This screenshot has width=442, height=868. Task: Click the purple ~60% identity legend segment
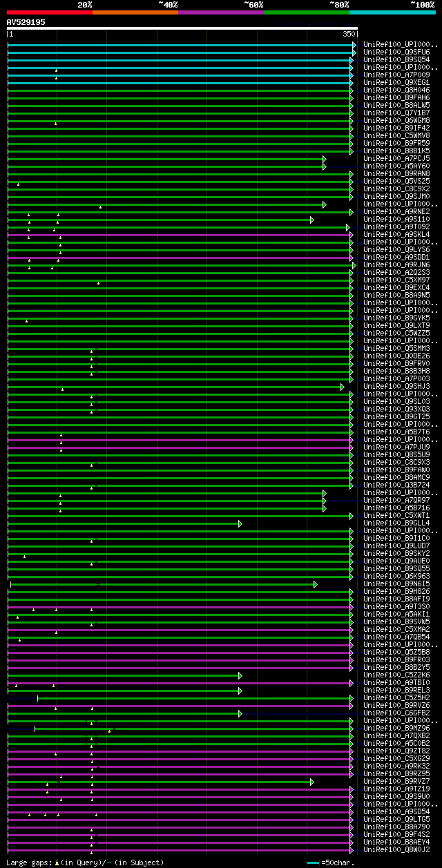click(x=221, y=12)
